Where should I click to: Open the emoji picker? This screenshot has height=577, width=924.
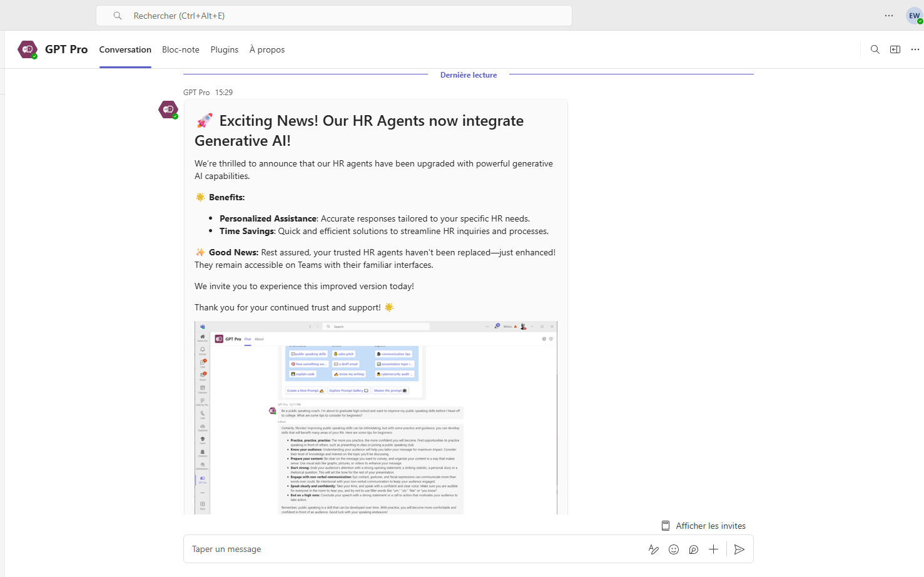click(674, 549)
